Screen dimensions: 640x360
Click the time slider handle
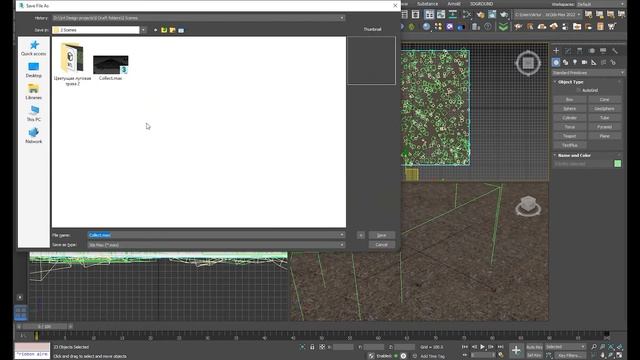[44, 327]
